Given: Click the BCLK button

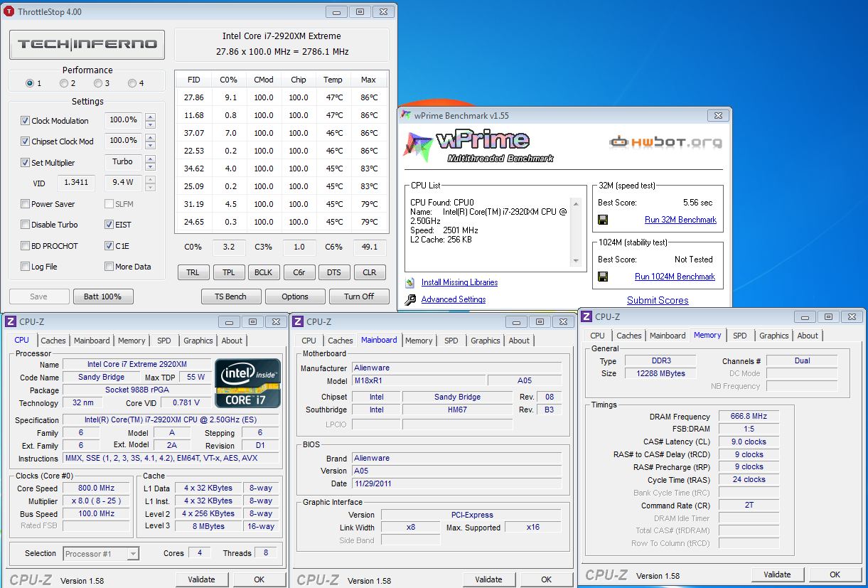Looking at the screenshot, I should [264, 272].
